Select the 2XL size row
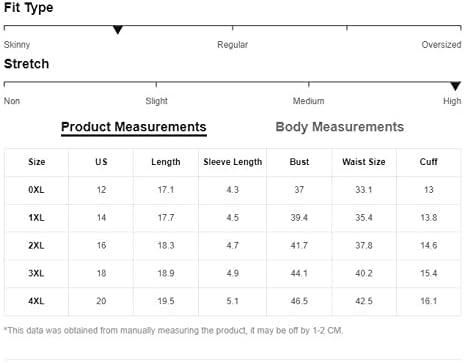 (232, 246)
